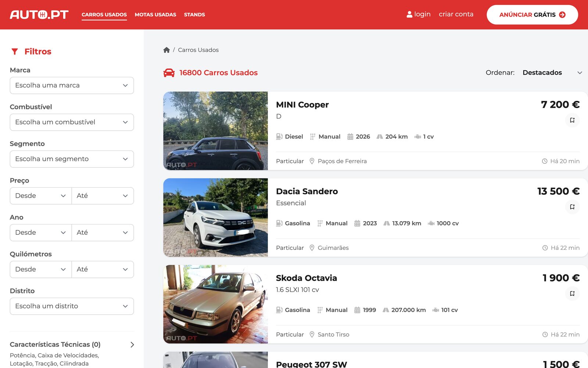Click Carros Usados breadcrumb link
Viewport: 588px width, 368px height.
tap(198, 50)
